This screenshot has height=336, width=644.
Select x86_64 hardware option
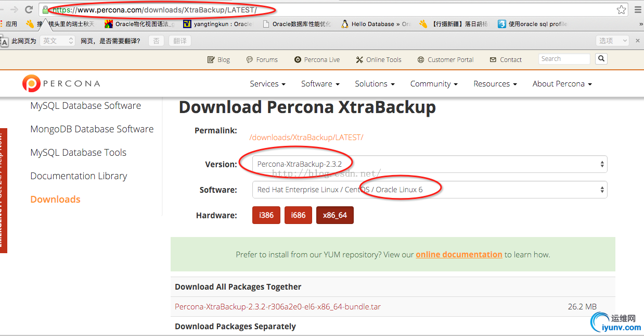coord(335,215)
